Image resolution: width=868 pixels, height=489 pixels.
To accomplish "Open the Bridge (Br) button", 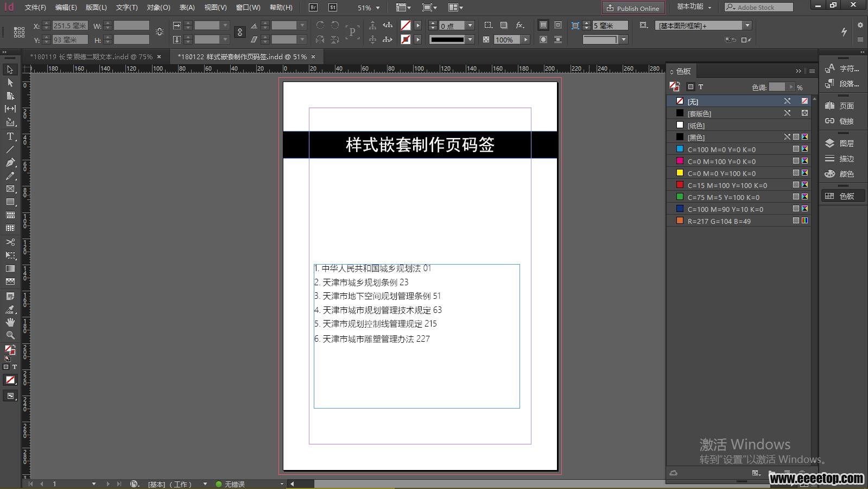I will coord(313,8).
